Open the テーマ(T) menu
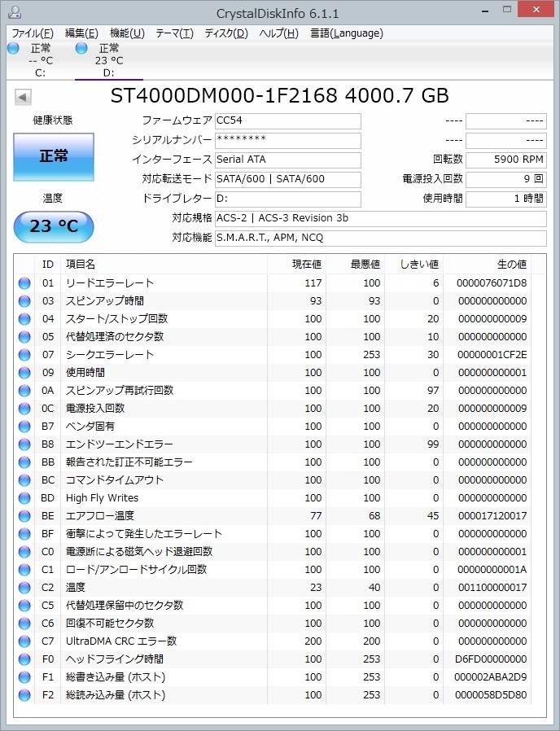The width and height of the screenshot is (560, 731). (174, 33)
